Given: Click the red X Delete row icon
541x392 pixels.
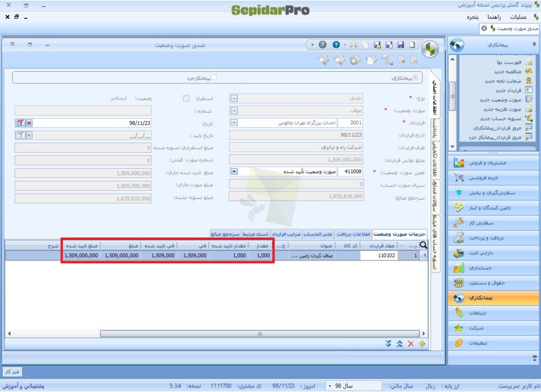Looking at the screenshot, I should (x=411, y=344).
